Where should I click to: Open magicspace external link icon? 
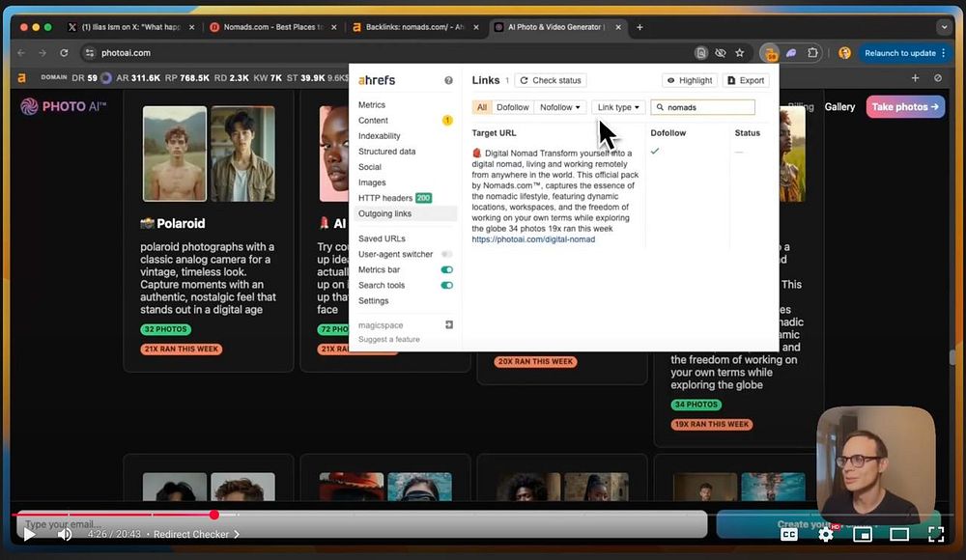click(x=449, y=324)
